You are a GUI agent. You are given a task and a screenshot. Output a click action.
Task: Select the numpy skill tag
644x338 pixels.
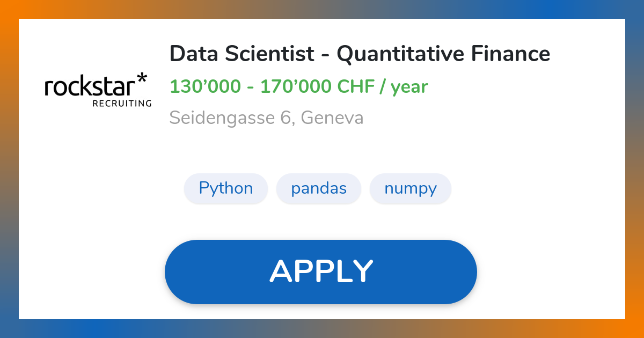(x=410, y=188)
